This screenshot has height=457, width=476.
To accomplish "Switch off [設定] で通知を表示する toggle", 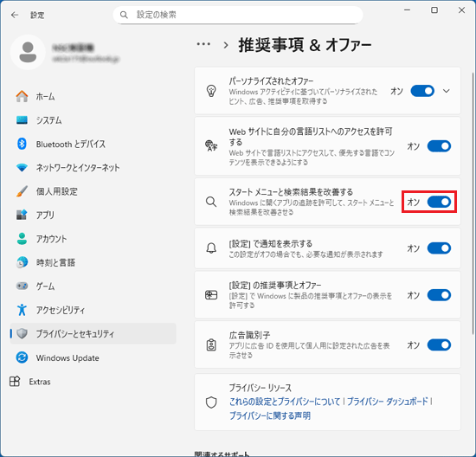I will point(439,248).
